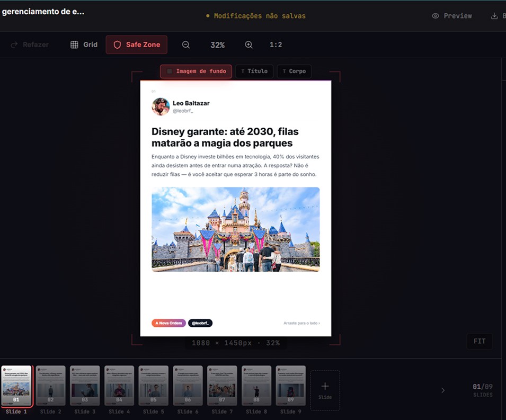The height and width of the screenshot is (420, 506).
Task: Click the slide headline about Disney garante
Action: click(225, 137)
